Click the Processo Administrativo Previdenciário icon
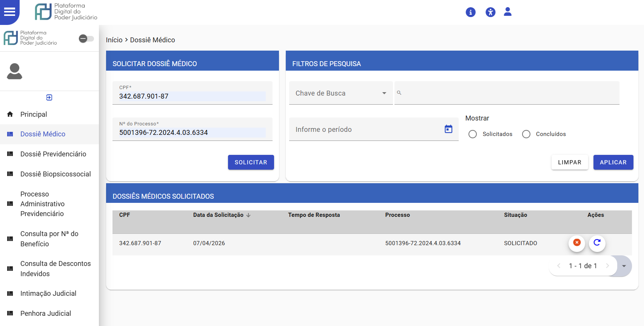This screenshot has width=644, height=326. coord(10,204)
